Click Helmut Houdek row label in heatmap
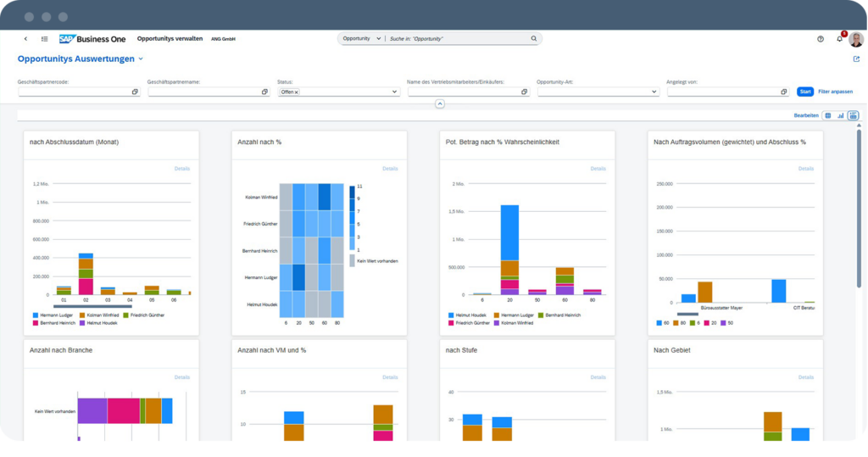 [x=263, y=304]
